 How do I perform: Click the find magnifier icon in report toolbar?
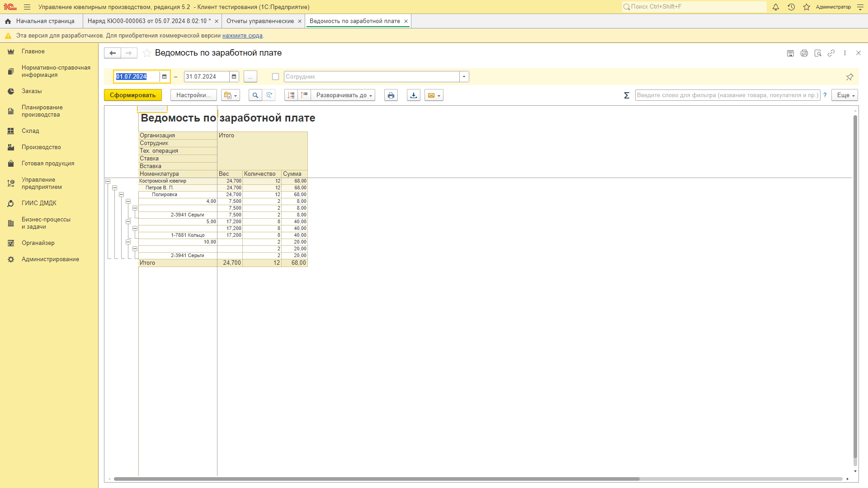click(255, 95)
